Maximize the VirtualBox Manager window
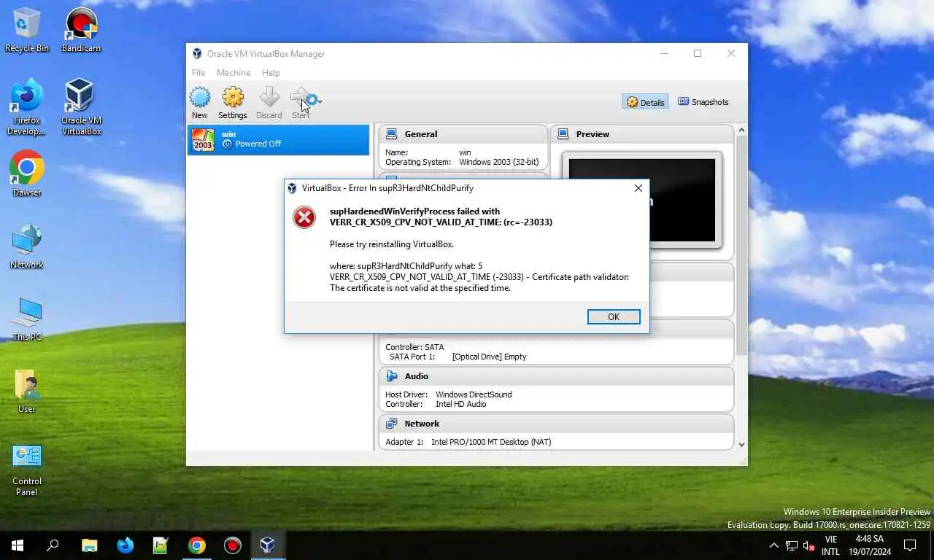Image resolution: width=934 pixels, height=560 pixels. [698, 53]
